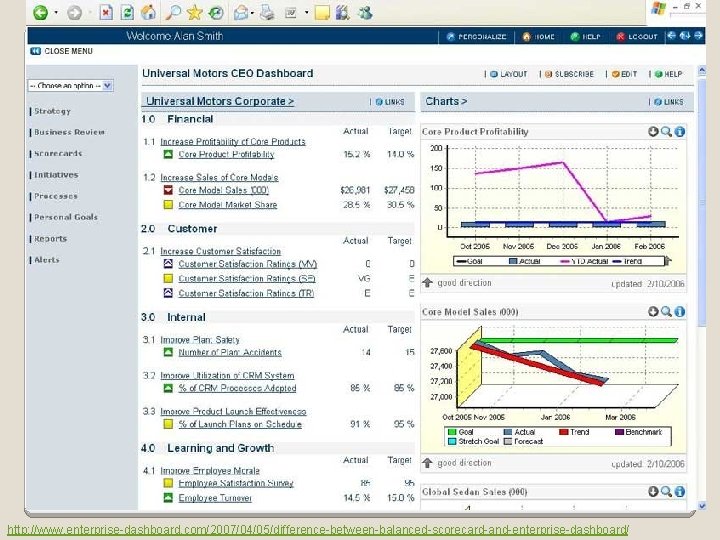
Task: Open the Scorecards menu item
Action: 58,153
